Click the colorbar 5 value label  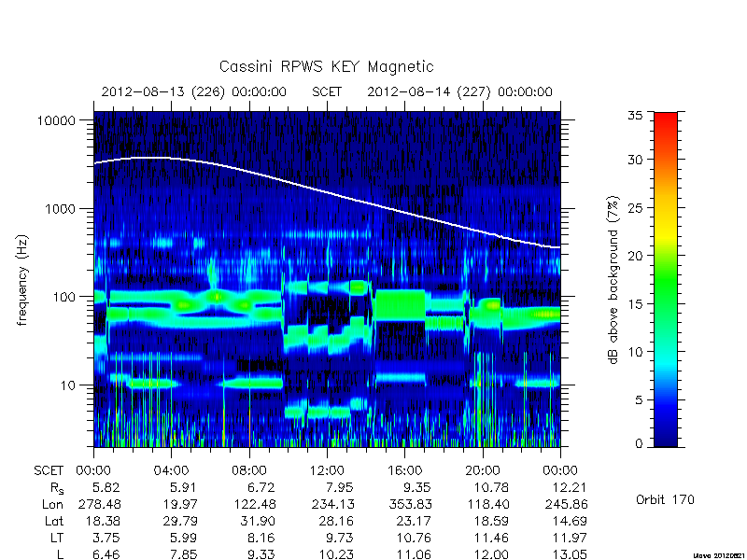coord(639,400)
